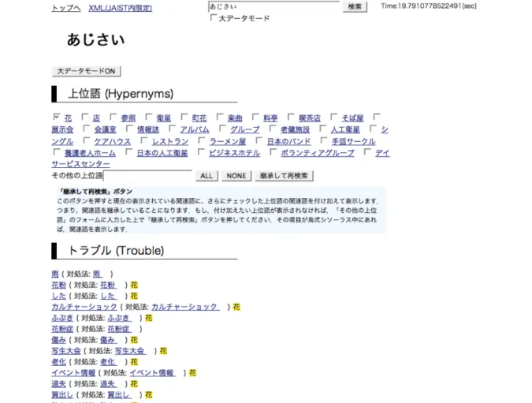Check the 老健施設 checkbox
532x403 pixels.
(273, 129)
